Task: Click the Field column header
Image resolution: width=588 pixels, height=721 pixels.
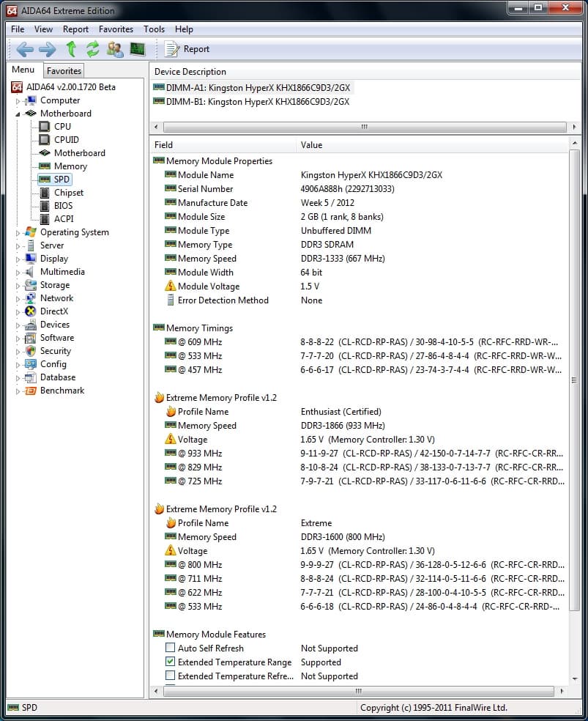Action: (x=223, y=145)
